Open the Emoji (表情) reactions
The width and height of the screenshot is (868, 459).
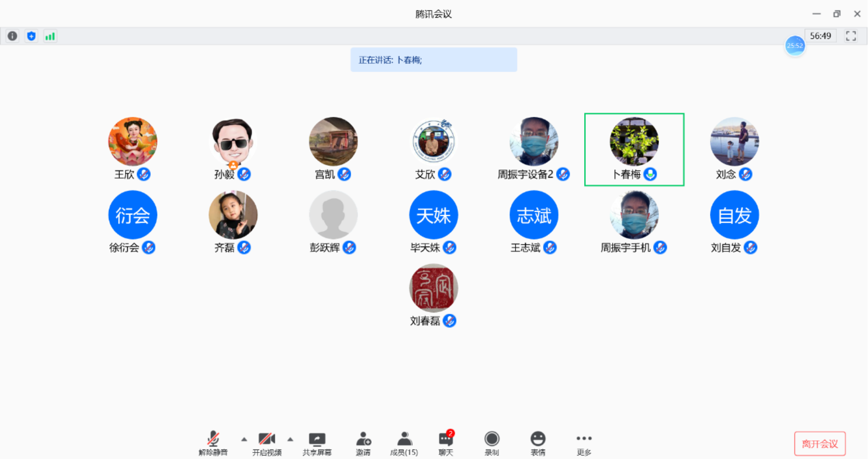538,443
